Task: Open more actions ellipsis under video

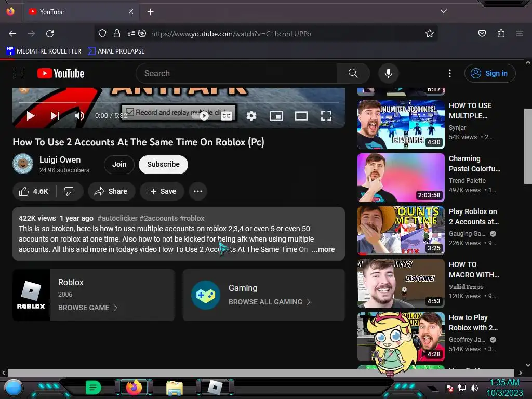Action: pyautogui.click(x=198, y=191)
